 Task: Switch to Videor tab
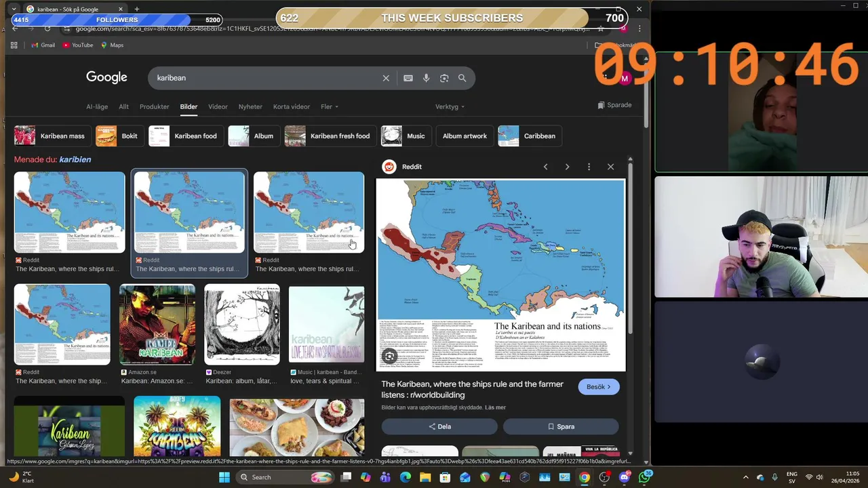click(x=218, y=106)
